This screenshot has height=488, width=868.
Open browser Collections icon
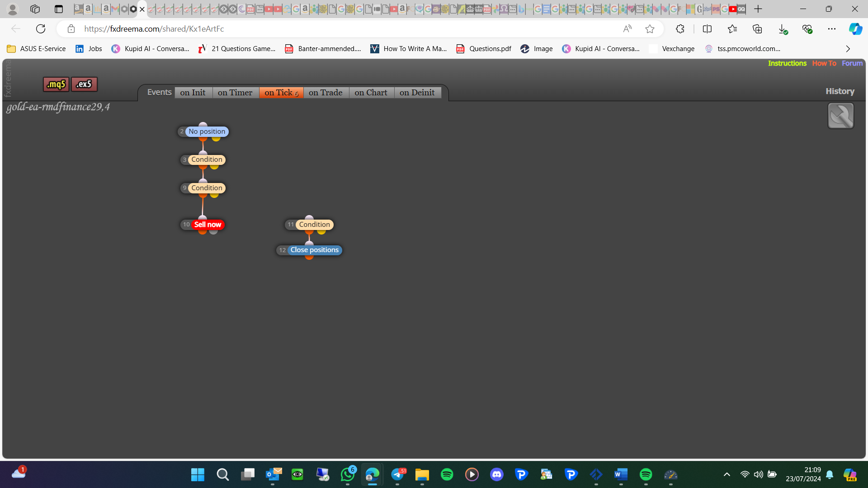click(757, 29)
